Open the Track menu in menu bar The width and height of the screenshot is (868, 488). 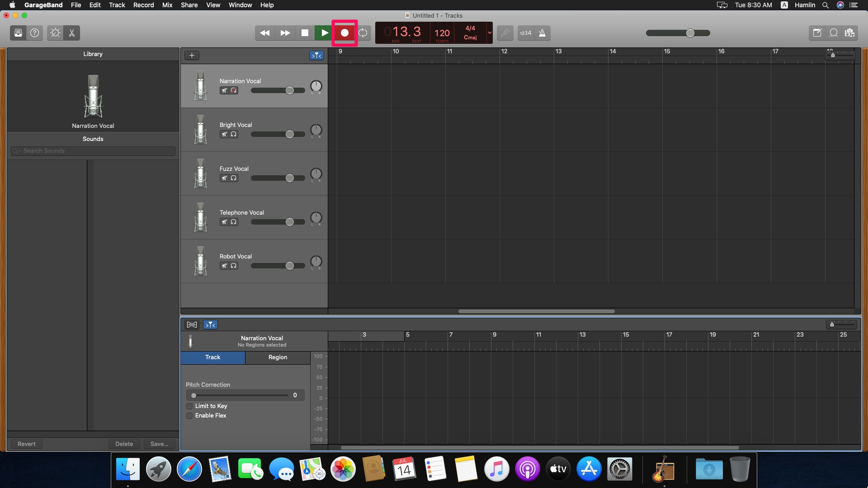[117, 5]
